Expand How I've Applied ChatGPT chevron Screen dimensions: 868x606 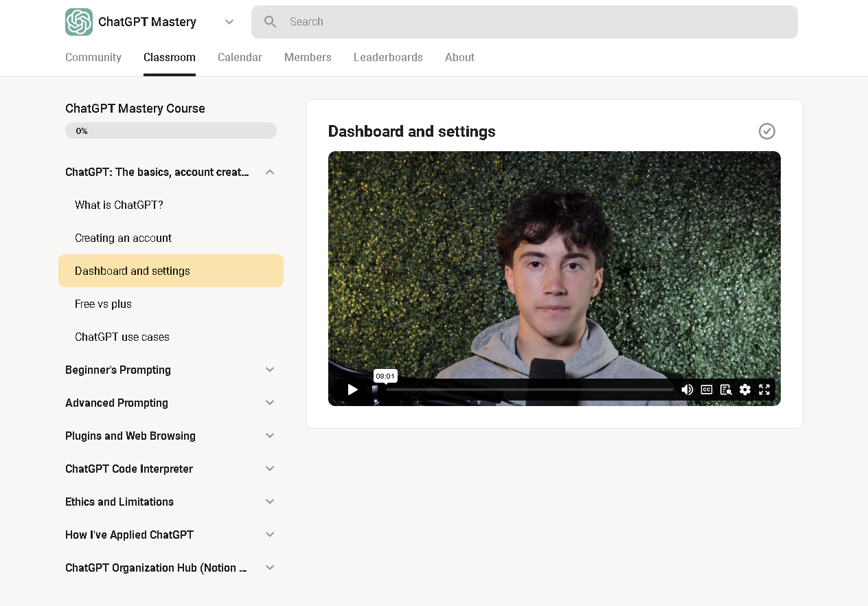coord(270,535)
